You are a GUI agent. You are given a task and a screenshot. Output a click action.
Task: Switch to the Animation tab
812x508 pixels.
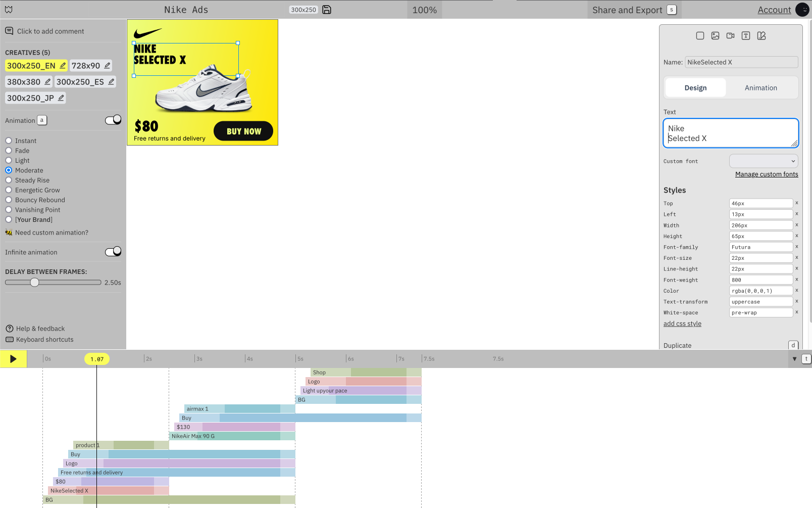coord(761,87)
